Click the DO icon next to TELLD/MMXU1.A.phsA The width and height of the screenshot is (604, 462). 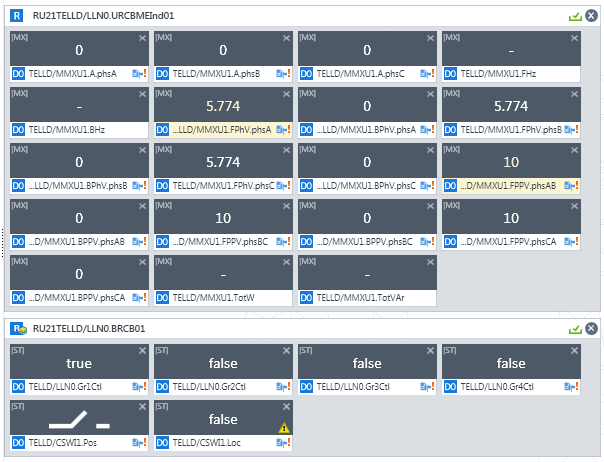(18, 74)
